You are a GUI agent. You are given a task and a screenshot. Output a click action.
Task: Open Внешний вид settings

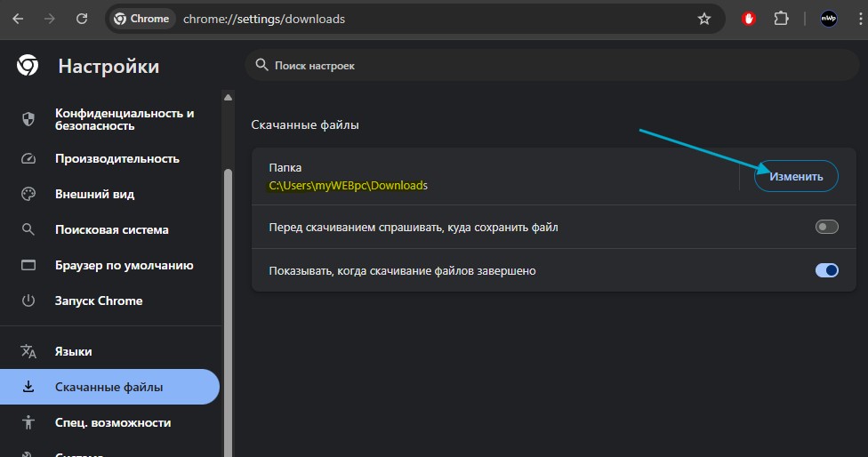94,194
